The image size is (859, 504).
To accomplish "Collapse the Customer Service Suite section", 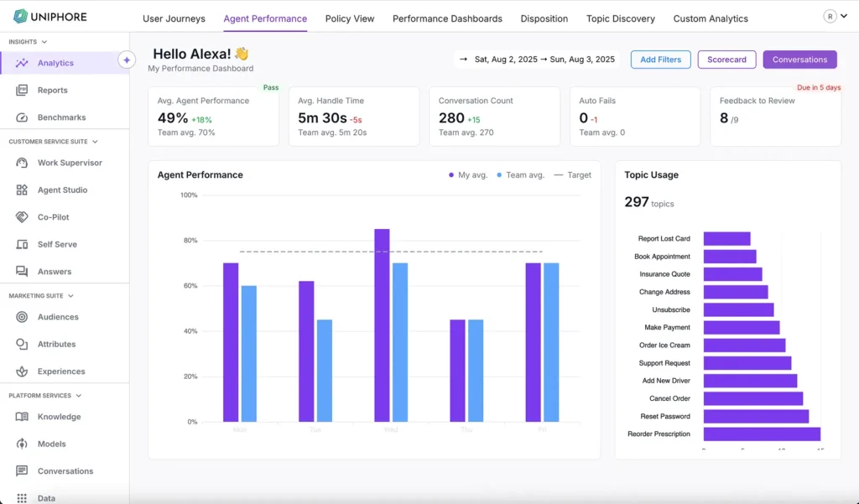I will 95,142.
